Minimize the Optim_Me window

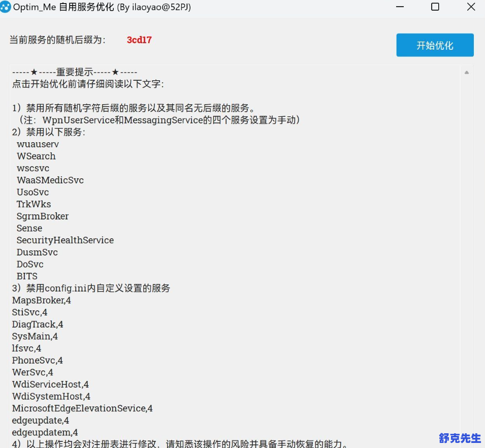click(x=401, y=7)
